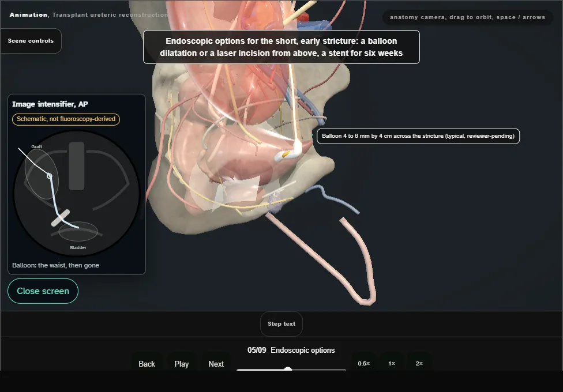
Task: Click the 'Endoscopic options' caption box
Action: click(x=281, y=47)
